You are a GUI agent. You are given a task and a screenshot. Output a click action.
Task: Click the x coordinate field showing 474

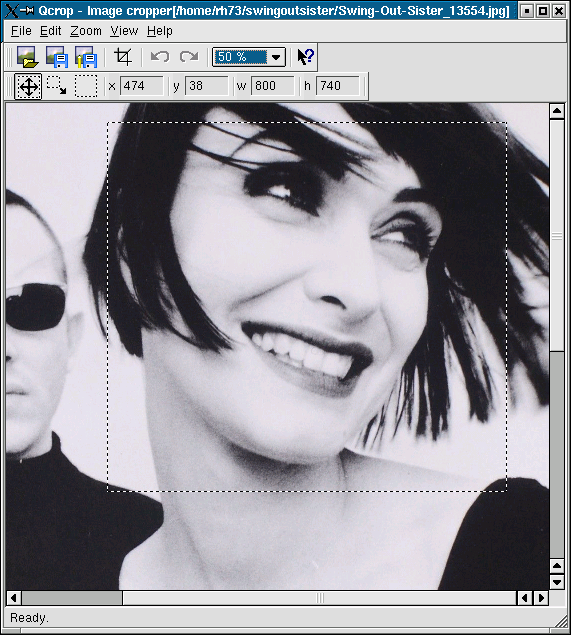[x=142, y=86]
